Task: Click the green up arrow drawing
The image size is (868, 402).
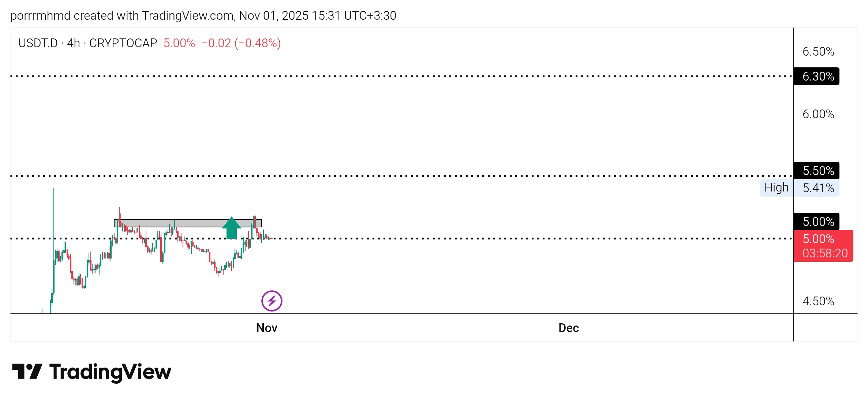Action: [x=231, y=228]
